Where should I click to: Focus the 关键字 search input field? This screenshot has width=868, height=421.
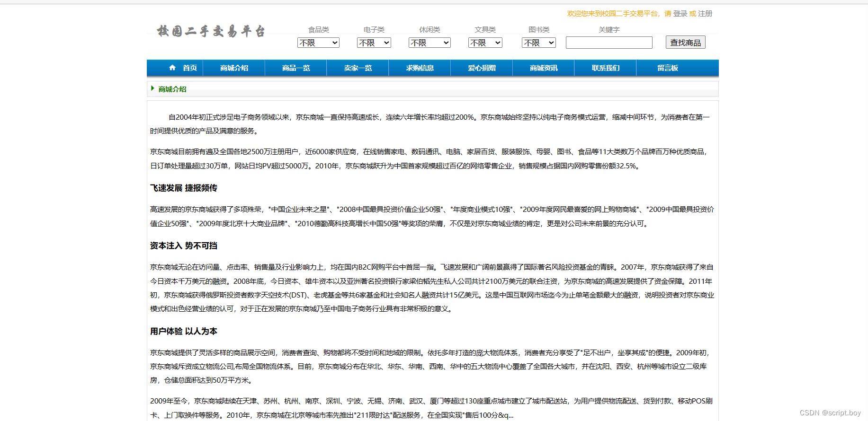(609, 43)
